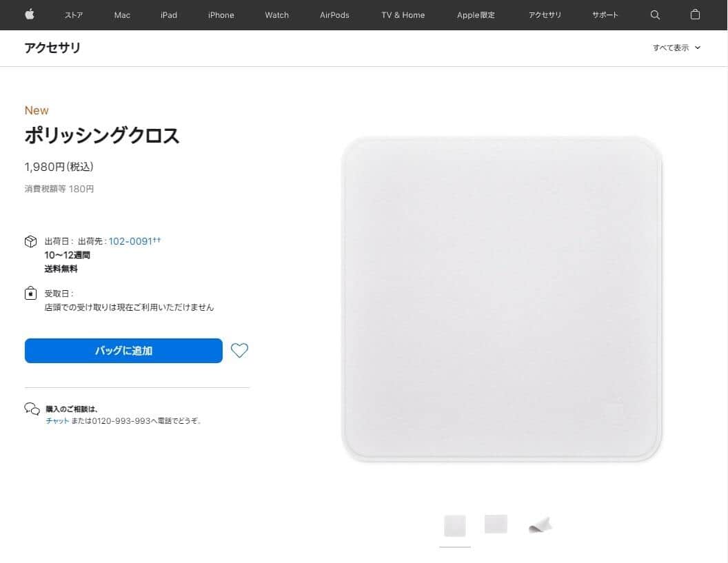Go to the サポート menu
This screenshot has height=563, width=728.
(x=605, y=15)
